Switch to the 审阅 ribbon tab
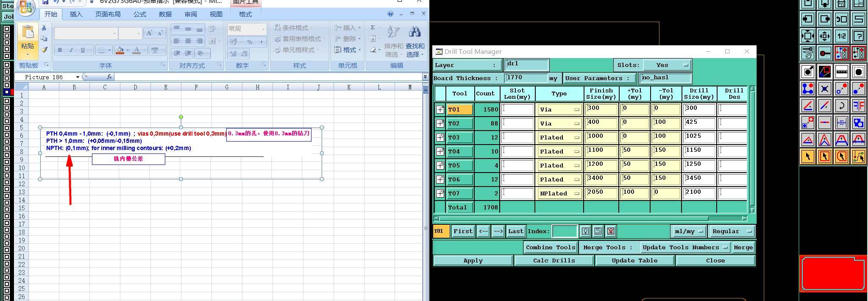Viewport: 868px width, 301px height. tap(190, 14)
